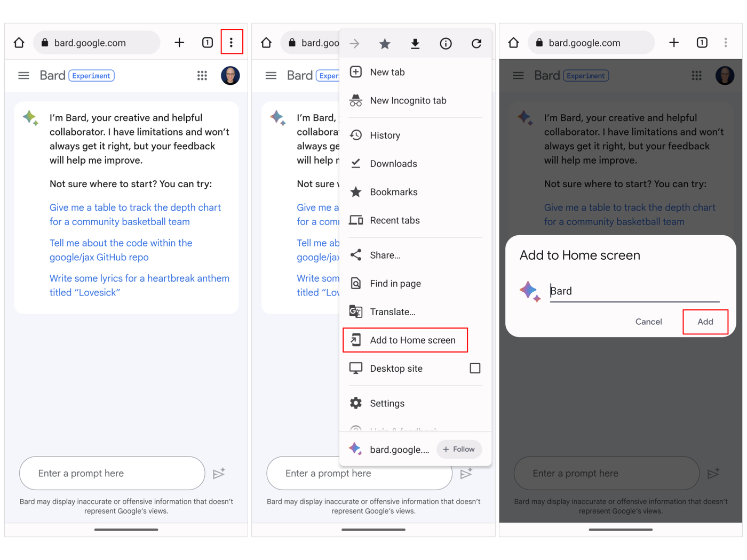747x560 pixels.
Task: Open a New Incognito tab from the menu
Action: [408, 100]
